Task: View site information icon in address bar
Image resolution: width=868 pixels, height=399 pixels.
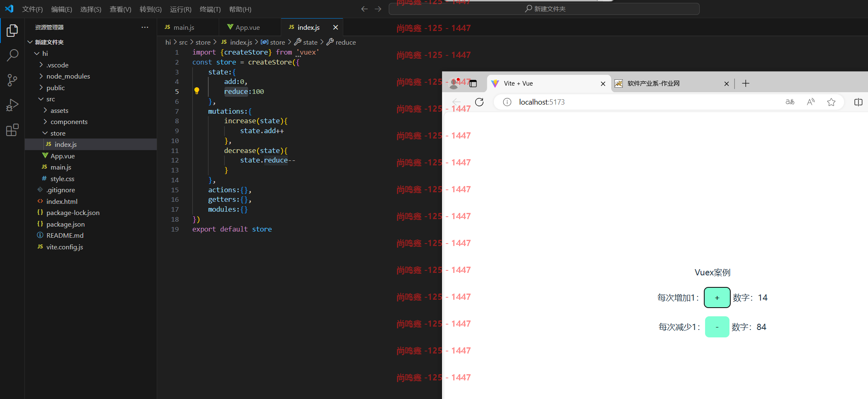Action: tap(507, 102)
